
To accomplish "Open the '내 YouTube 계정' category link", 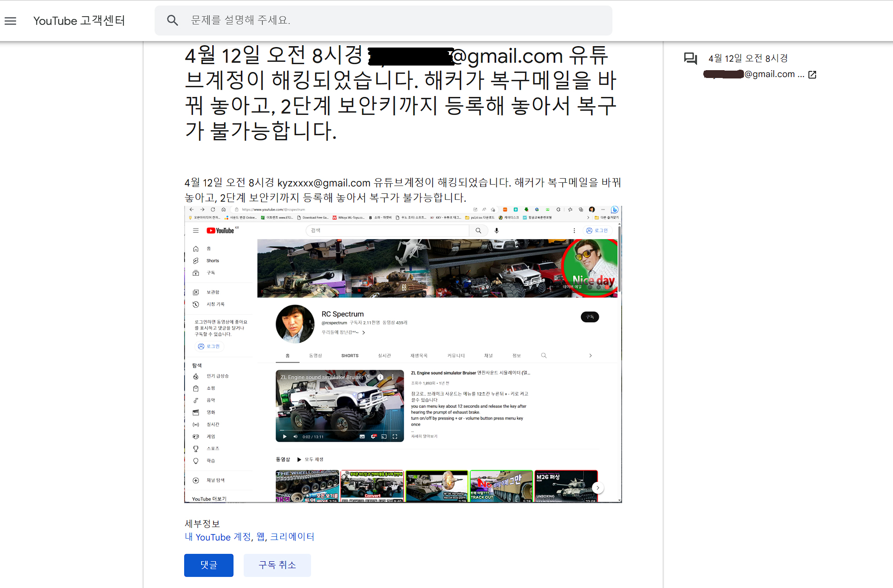I will (x=217, y=537).
